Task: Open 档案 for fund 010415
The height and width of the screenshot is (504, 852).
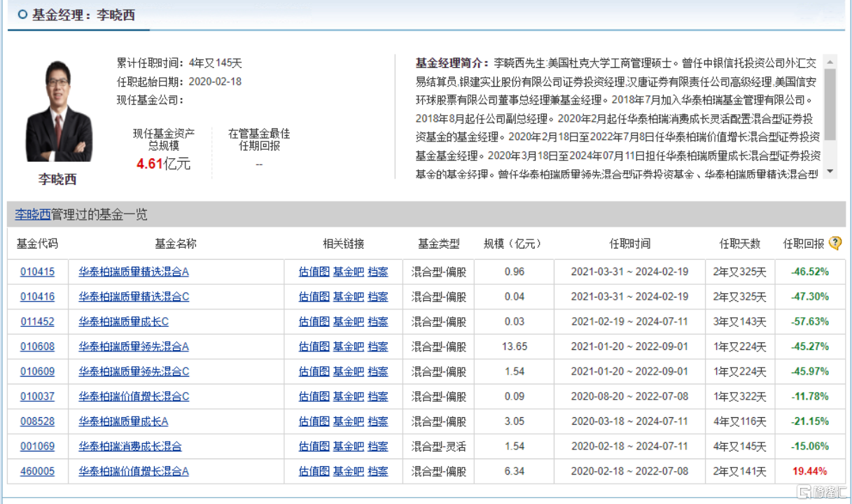Action: [378, 272]
